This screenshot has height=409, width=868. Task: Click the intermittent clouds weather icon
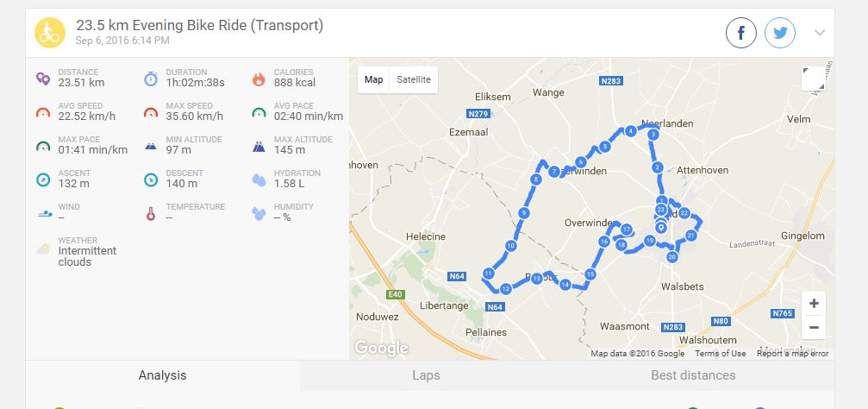(43, 249)
